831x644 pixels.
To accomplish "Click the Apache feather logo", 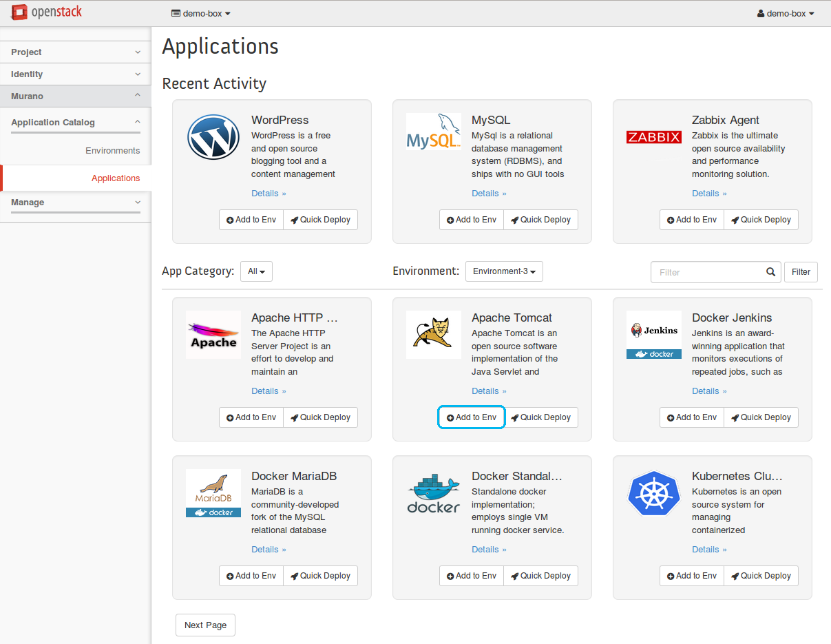I will tap(213, 335).
